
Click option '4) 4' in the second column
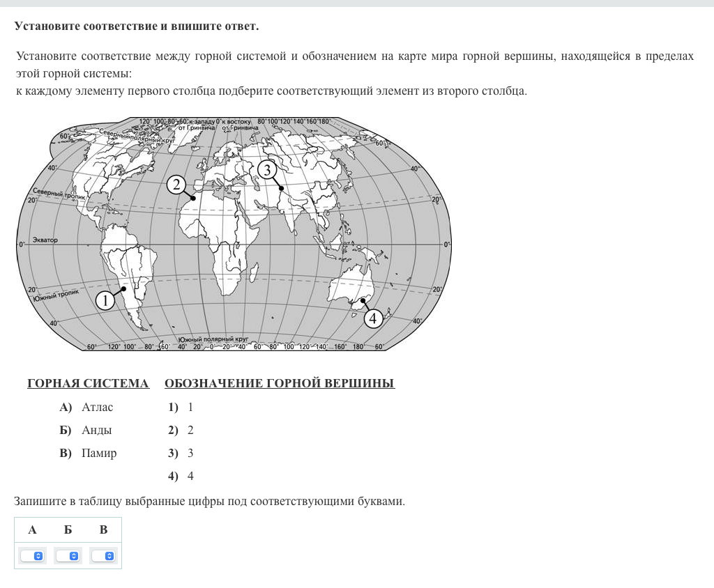coord(181,476)
